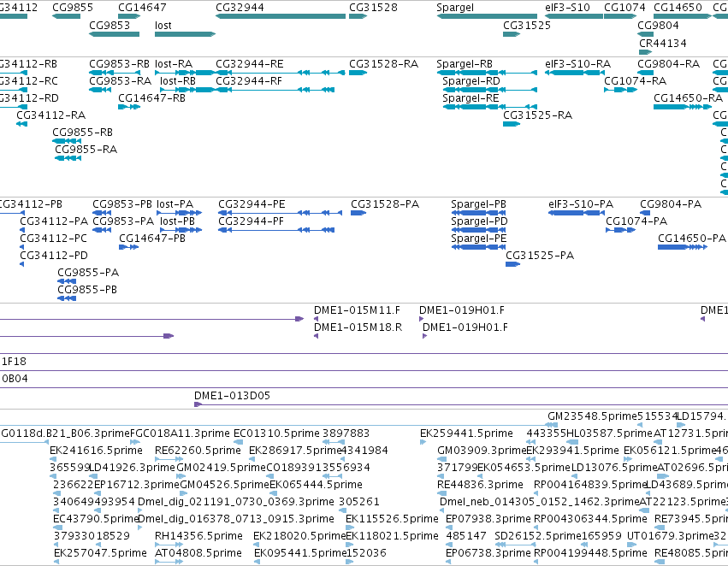This screenshot has height=566, width=728.
Task: Select EST label RE62260.5prime
Action: click(x=198, y=451)
